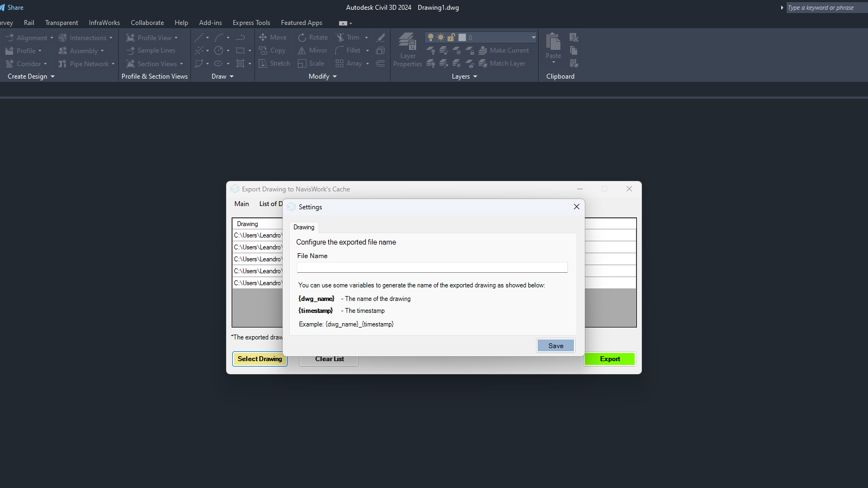Click Make Current layer tool
Image resolution: width=868 pixels, height=488 pixels.
[x=504, y=50]
